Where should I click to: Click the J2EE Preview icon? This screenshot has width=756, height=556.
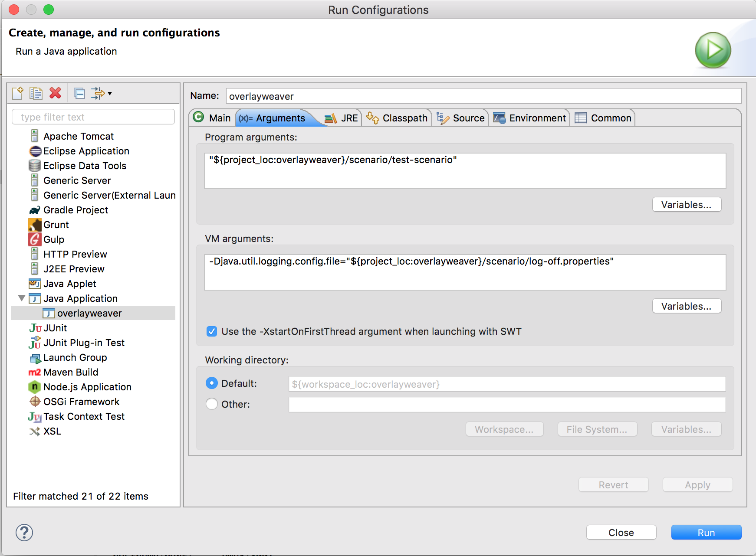pyautogui.click(x=35, y=269)
